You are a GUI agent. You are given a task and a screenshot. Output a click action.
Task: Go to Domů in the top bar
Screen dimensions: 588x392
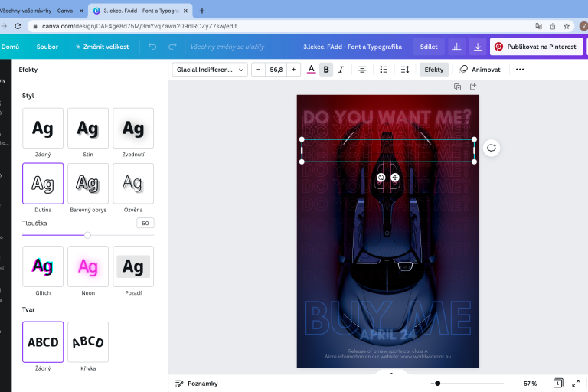pyautogui.click(x=10, y=47)
